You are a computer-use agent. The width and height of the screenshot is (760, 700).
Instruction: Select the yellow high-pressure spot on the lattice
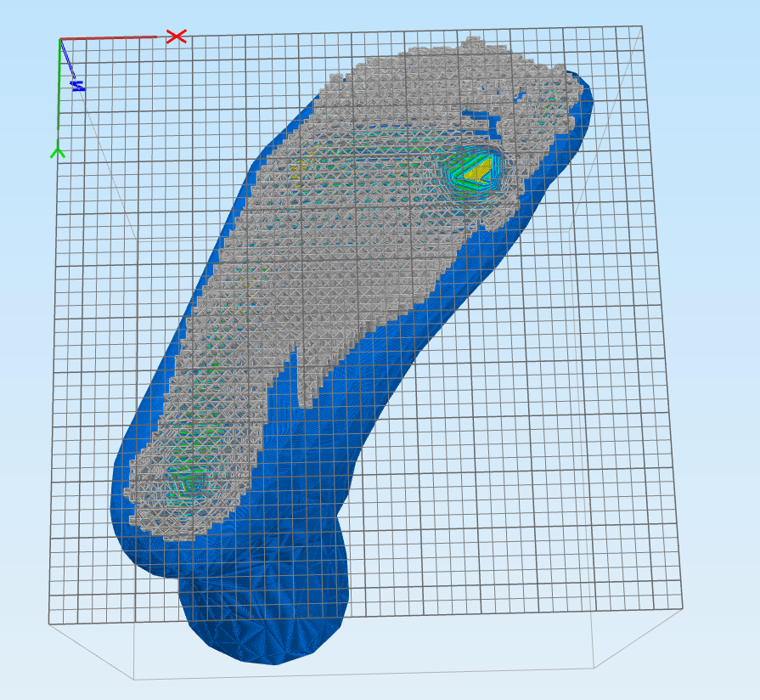tap(476, 172)
